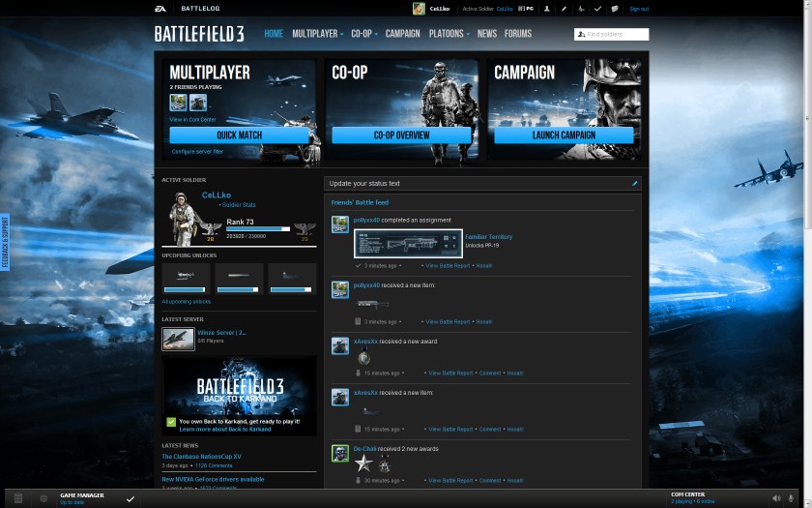Open Familiar Territory assignment link
Screen dimensions: 812x508
[489, 237]
